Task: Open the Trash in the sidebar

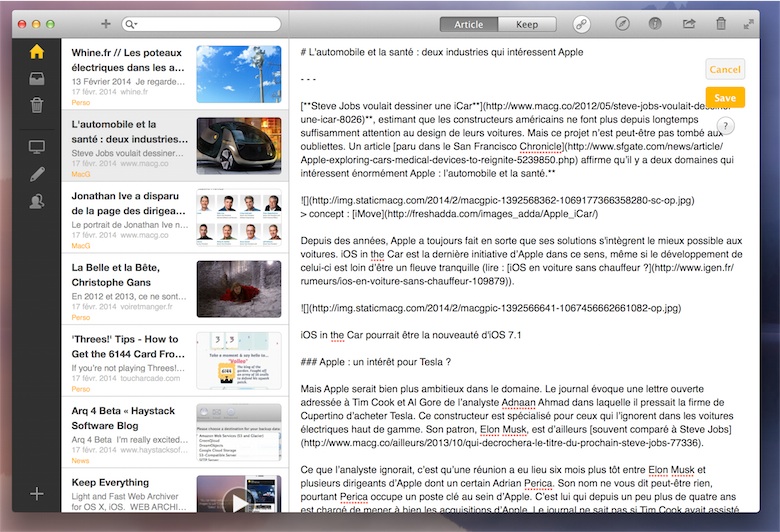Action: [37, 105]
